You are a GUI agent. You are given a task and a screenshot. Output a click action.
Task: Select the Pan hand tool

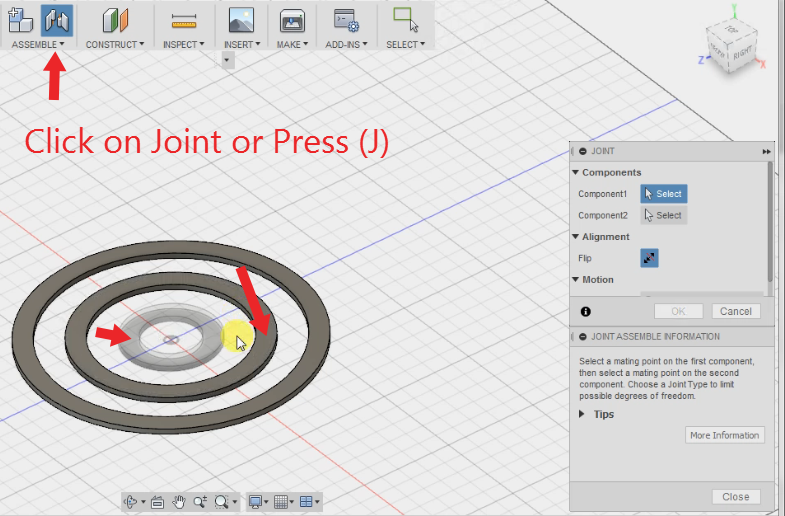point(179,501)
